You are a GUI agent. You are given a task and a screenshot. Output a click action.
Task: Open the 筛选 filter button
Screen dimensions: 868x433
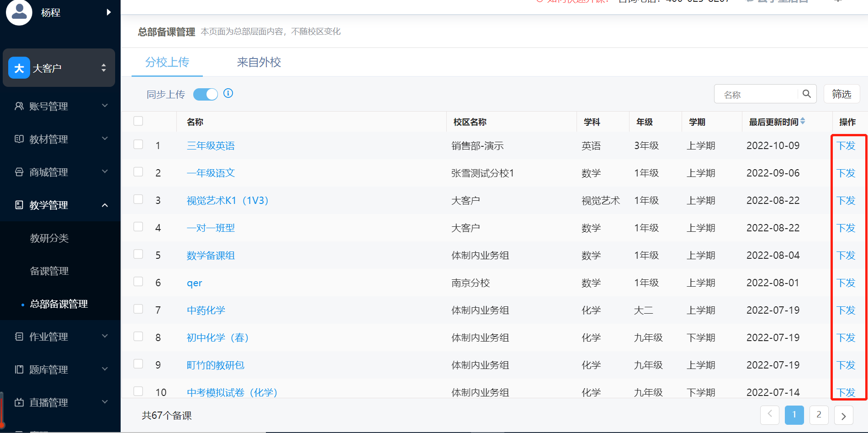842,94
